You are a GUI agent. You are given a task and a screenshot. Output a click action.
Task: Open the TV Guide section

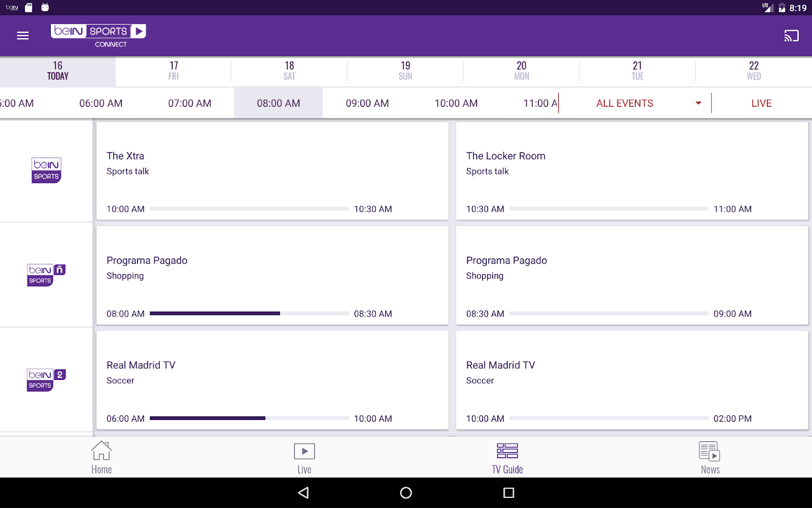[507, 458]
